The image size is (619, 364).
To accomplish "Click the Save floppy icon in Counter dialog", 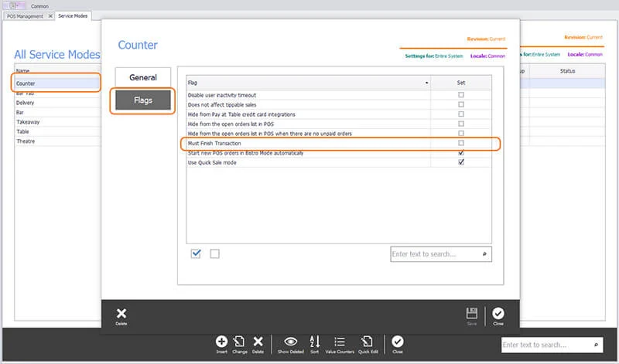I will click(472, 314).
